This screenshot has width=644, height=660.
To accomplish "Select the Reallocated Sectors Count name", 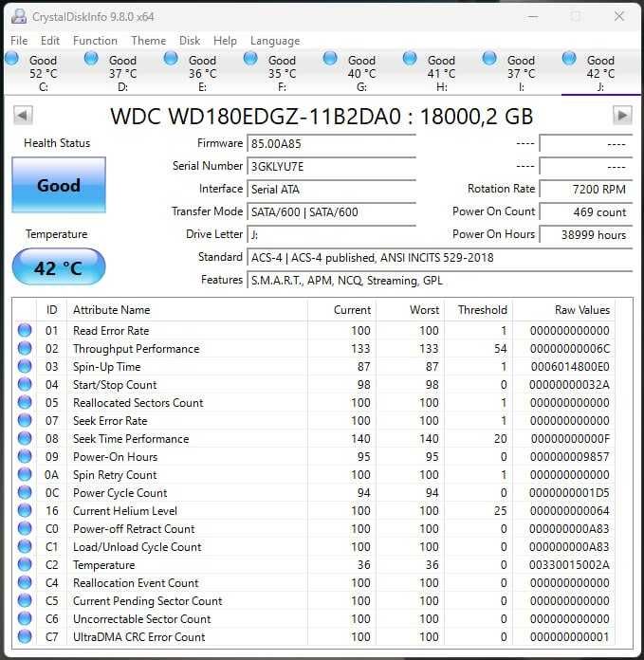I will pos(138,403).
